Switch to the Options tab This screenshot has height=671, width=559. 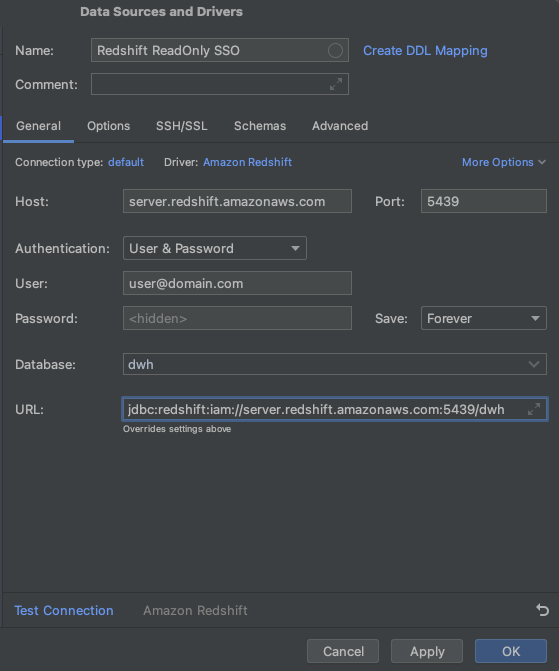click(108, 126)
